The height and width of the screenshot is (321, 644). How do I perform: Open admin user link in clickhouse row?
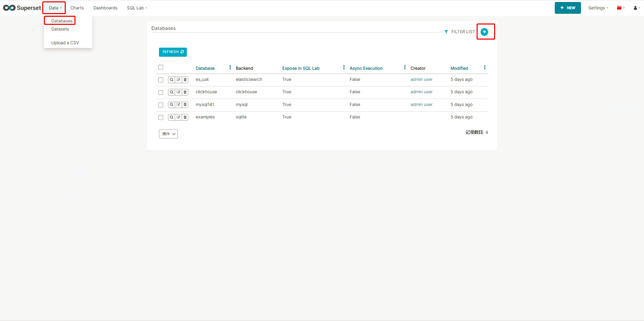(x=421, y=92)
